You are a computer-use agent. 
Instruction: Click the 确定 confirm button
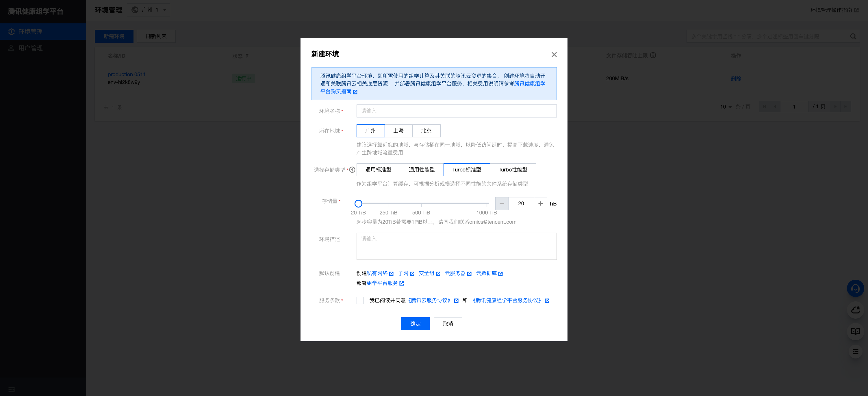[415, 324]
